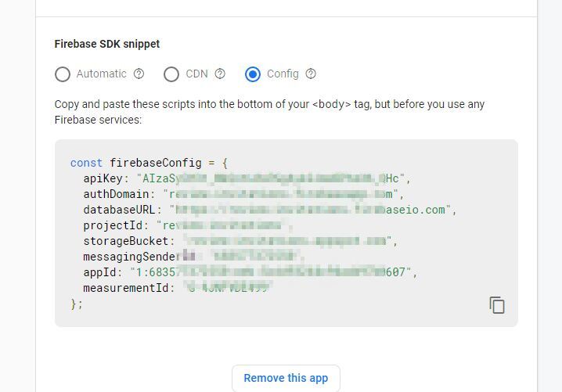Click the databaseURL value in snippet

[312, 210]
